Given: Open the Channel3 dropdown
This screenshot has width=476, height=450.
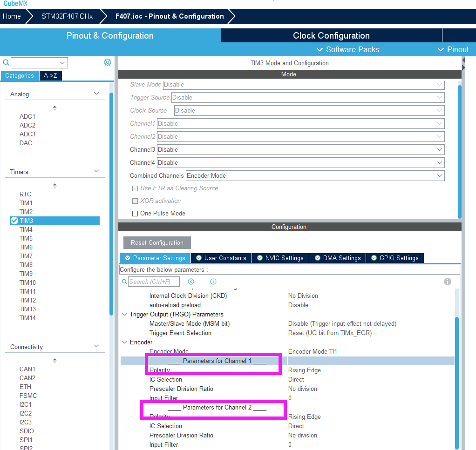Looking at the screenshot, I should point(300,150).
